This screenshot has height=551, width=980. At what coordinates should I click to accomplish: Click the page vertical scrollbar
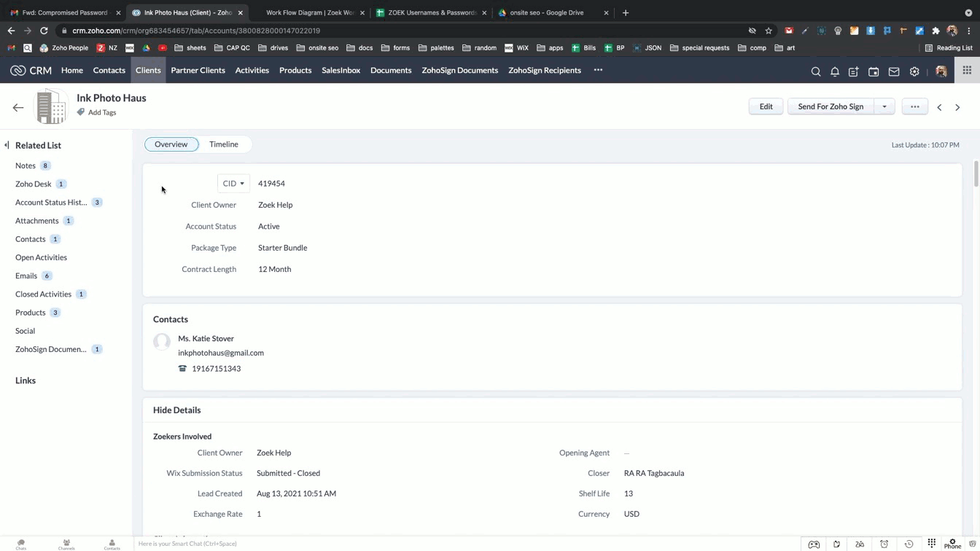(976, 175)
